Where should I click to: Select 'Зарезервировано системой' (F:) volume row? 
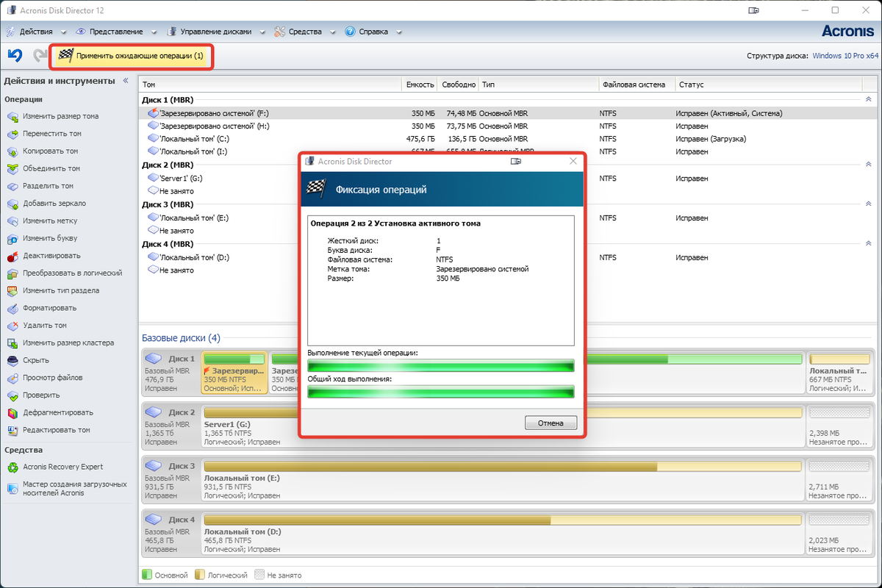click(507, 113)
